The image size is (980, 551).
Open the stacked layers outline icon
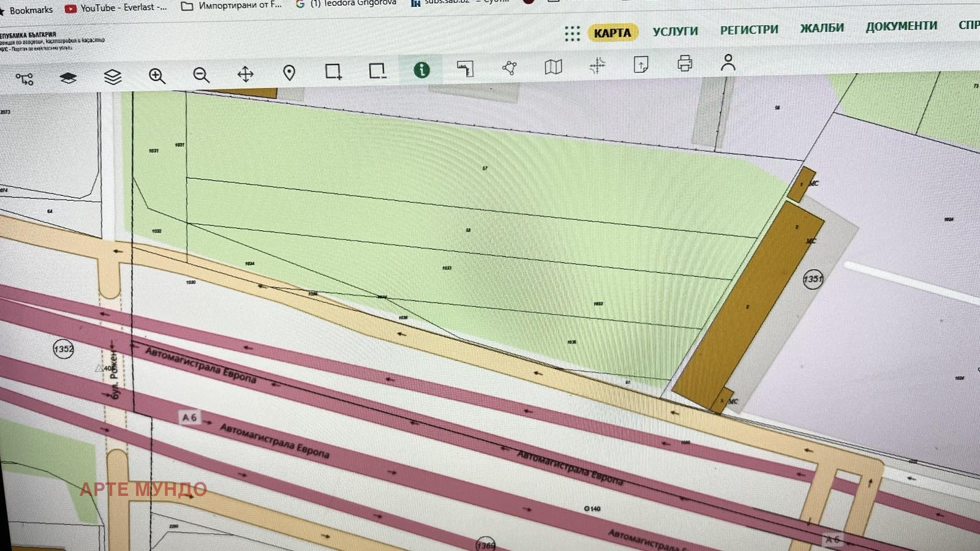(113, 77)
